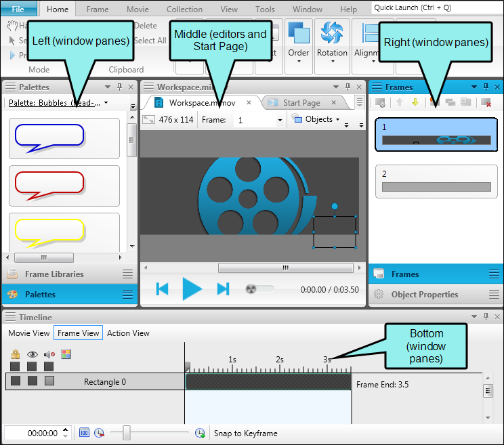This screenshot has height=445, width=504.
Task: Click the mute audio column icon in Timeline
Action: coord(49,354)
